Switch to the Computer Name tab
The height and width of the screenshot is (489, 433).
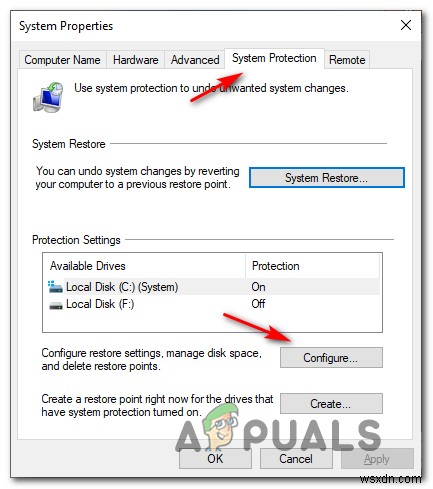(62, 60)
